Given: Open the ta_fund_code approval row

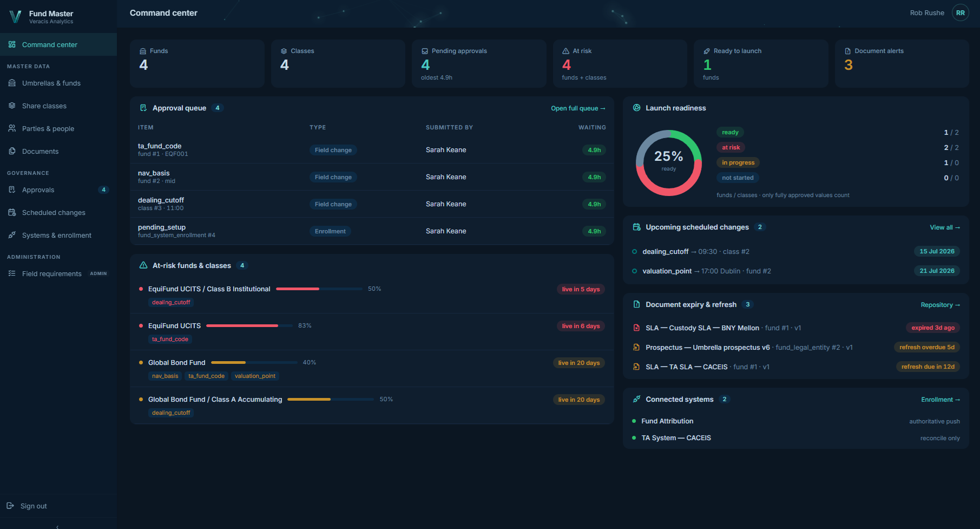Looking at the screenshot, I should [372, 150].
